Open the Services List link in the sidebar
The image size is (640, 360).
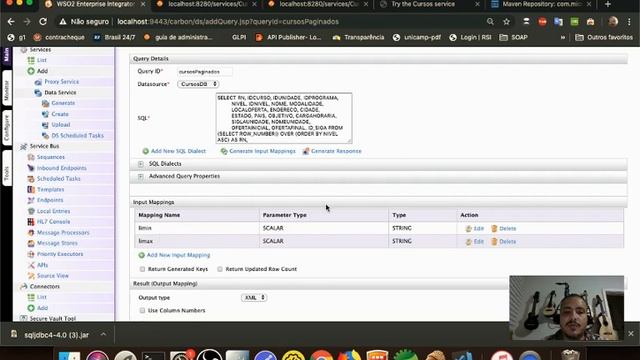click(42, 60)
